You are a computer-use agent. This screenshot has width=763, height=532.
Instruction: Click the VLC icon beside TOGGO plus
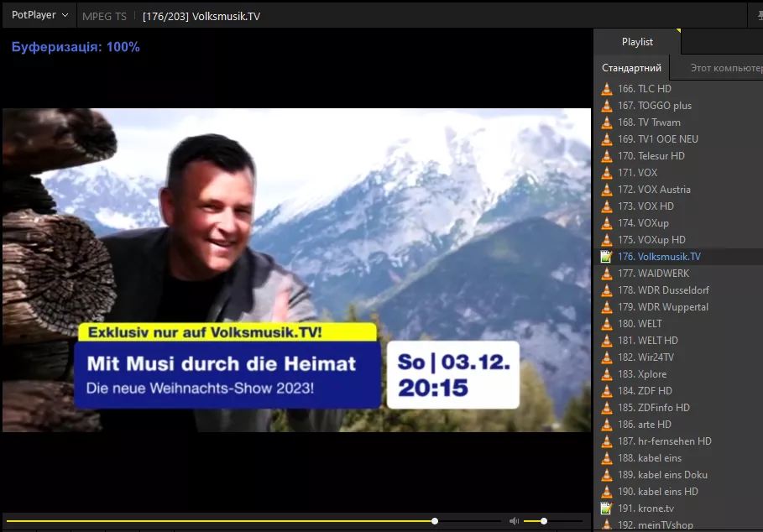tap(606, 106)
